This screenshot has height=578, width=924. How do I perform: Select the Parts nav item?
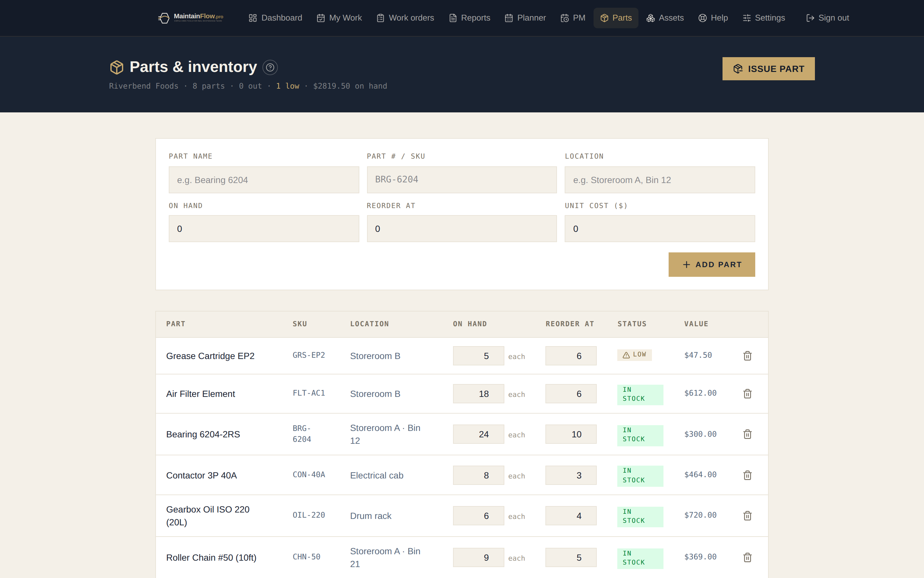[x=616, y=18]
